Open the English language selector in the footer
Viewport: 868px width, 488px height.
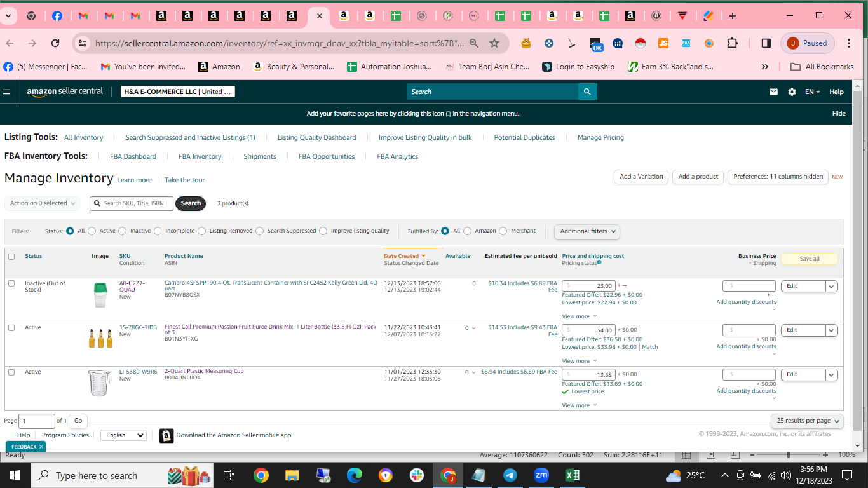[x=123, y=435]
